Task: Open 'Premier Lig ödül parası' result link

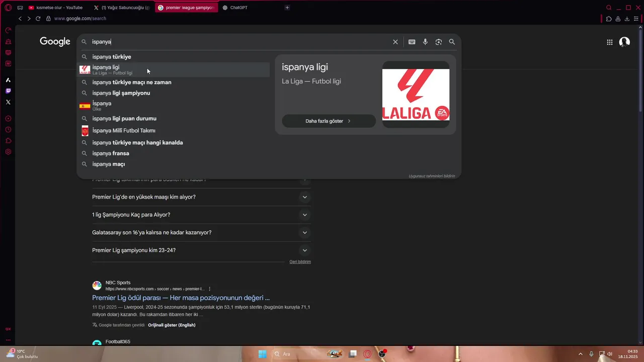Action: click(181, 298)
